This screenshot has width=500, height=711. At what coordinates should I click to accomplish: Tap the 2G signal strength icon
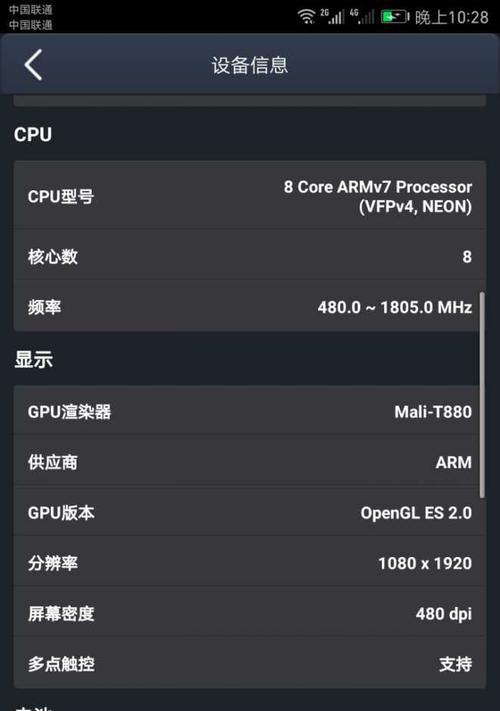(332, 16)
